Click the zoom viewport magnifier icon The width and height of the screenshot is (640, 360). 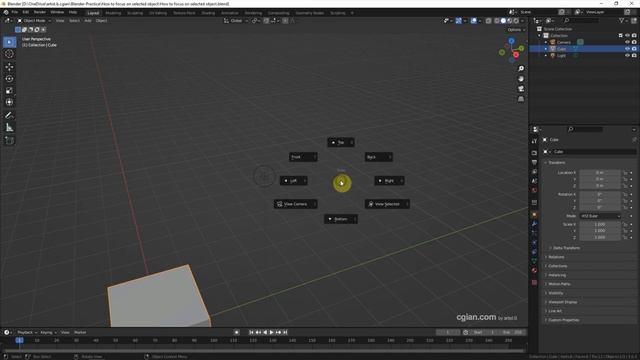tap(521, 69)
